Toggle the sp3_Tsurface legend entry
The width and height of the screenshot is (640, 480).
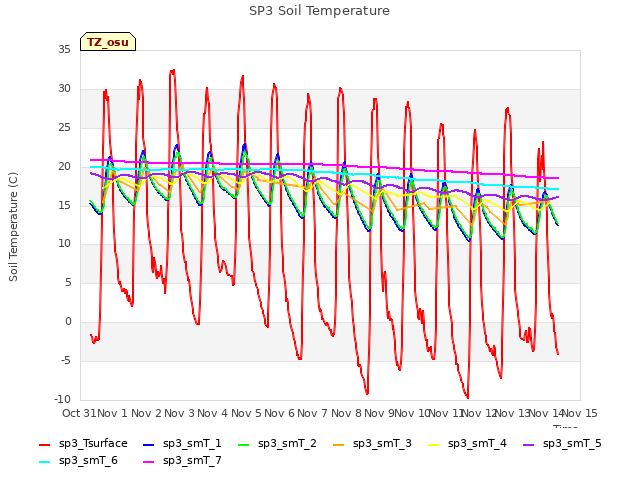[x=83, y=444]
